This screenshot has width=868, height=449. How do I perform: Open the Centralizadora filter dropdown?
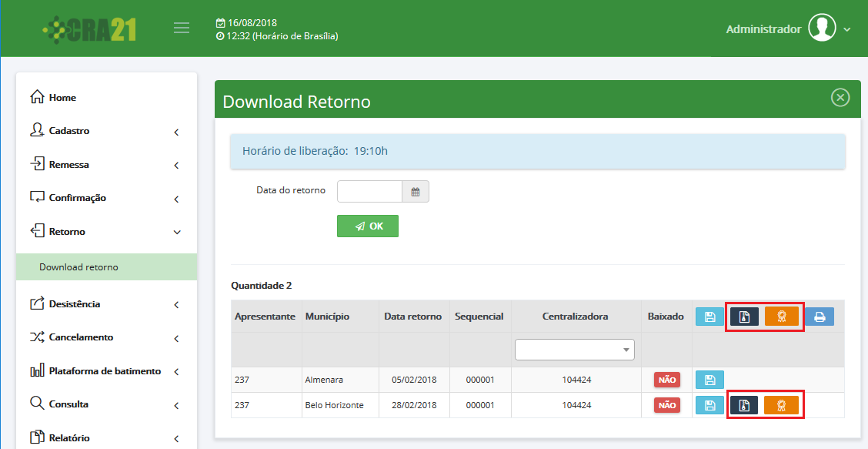pyautogui.click(x=574, y=350)
